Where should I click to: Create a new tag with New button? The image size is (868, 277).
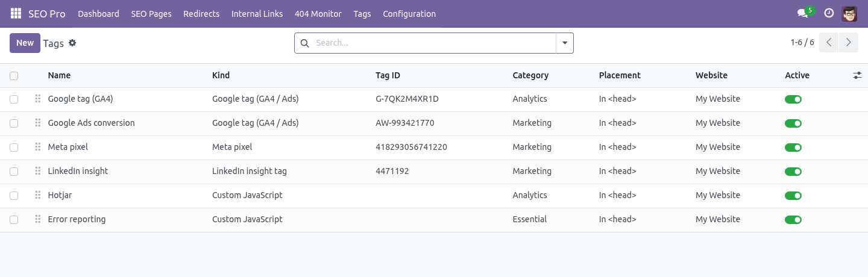coord(25,43)
